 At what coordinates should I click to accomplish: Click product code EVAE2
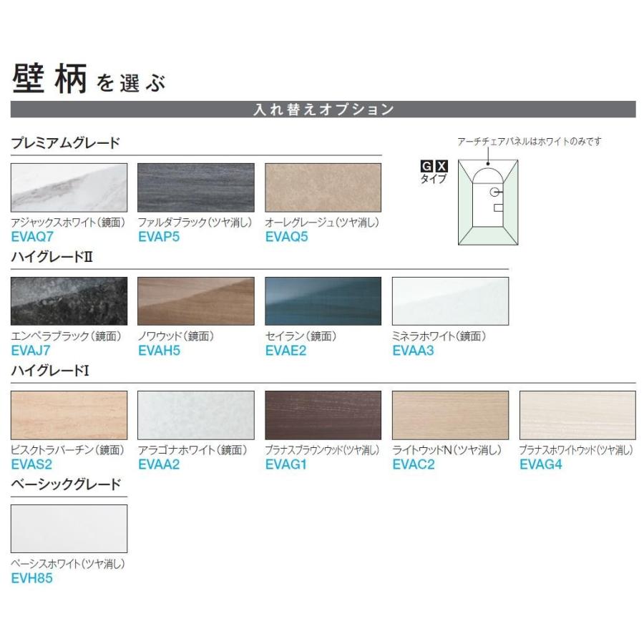[286, 351]
